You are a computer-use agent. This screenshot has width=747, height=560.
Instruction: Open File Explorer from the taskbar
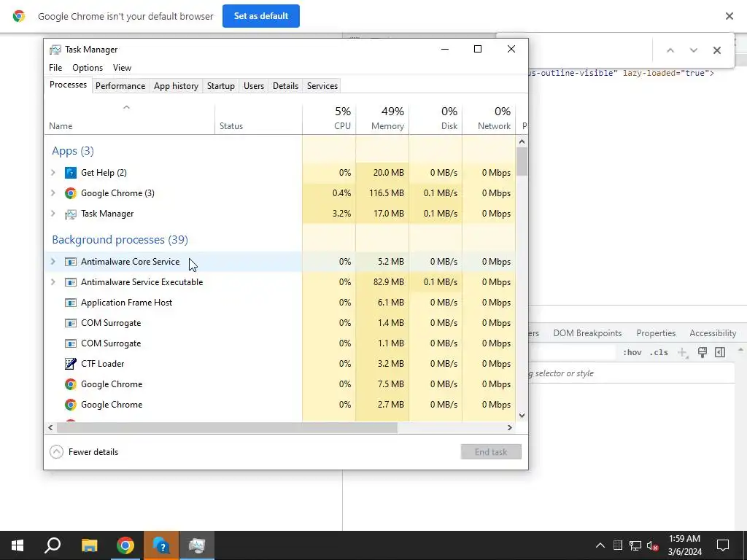click(x=89, y=545)
